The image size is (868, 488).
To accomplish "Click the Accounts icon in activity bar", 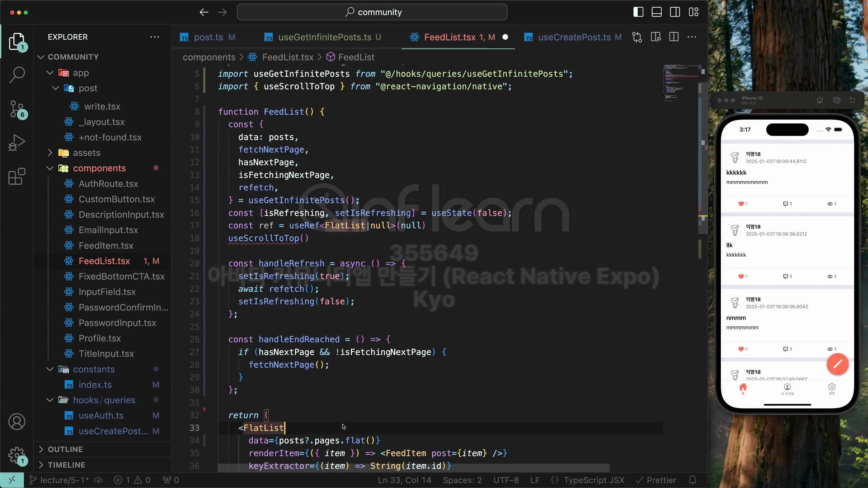I will 17,422.
